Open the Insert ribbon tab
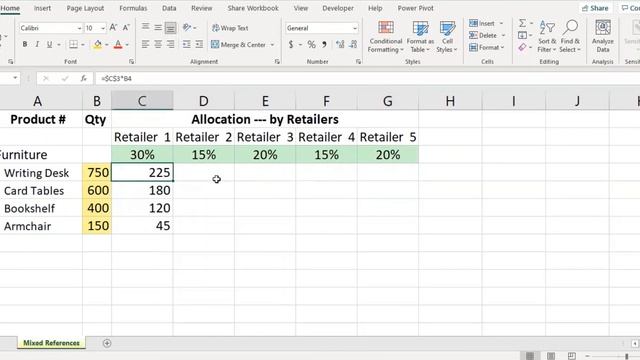 click(x=42, y=8)
